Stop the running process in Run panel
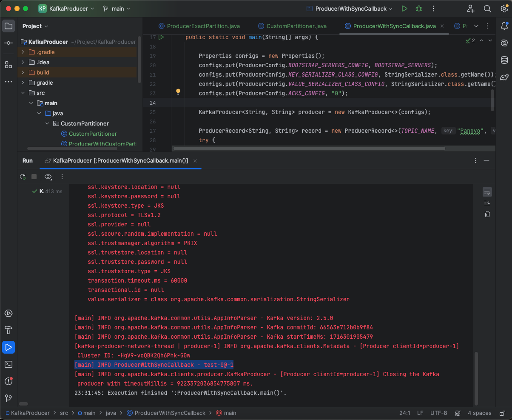512x420 pixels. (x=34, y=177)
